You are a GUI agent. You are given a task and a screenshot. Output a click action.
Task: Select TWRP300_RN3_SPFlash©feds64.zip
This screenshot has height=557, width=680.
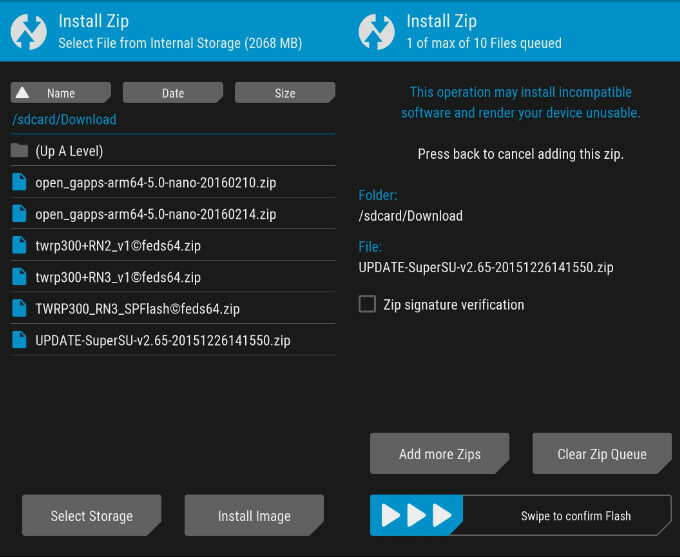click(173, 308)
